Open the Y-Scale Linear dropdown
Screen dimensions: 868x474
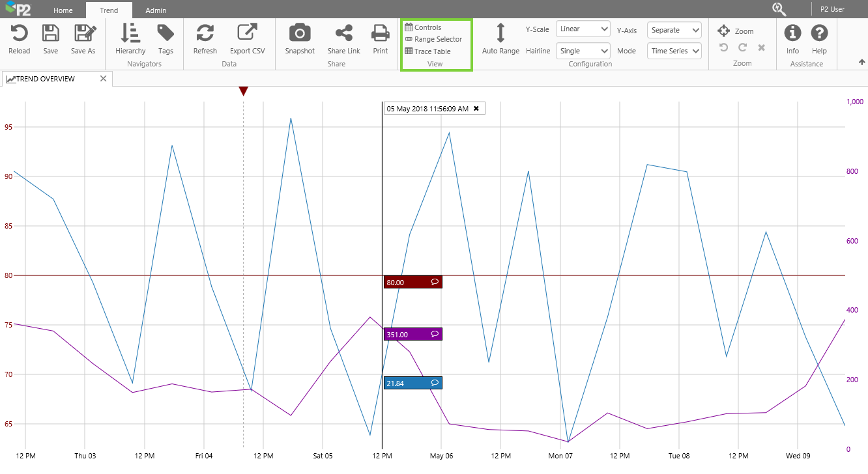583,29
